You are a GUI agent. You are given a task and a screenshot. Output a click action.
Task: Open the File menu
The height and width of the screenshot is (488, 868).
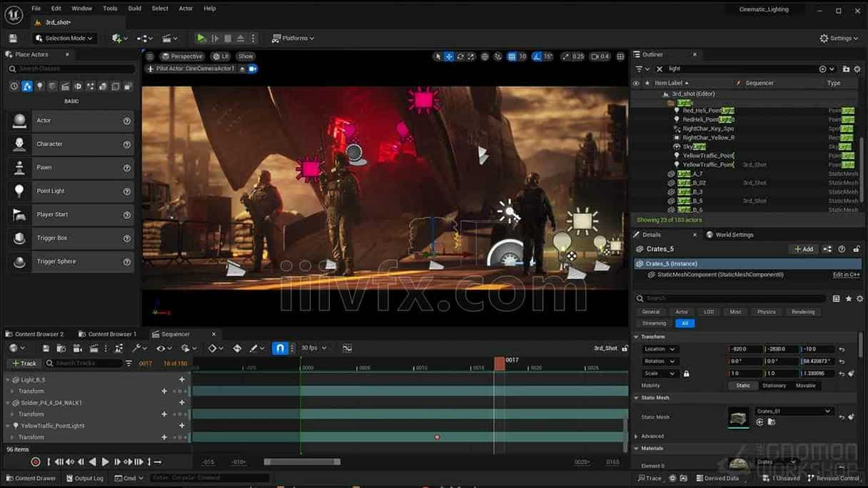[x=36, y=9]
